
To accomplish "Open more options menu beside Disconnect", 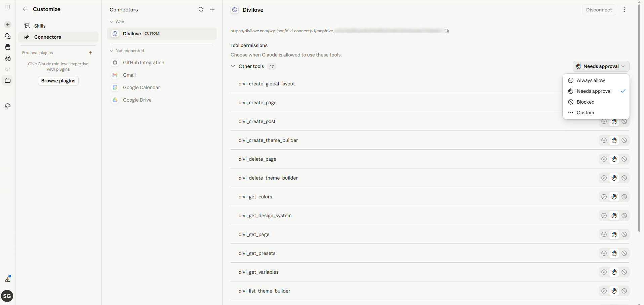I will click(x=624, y=10).
